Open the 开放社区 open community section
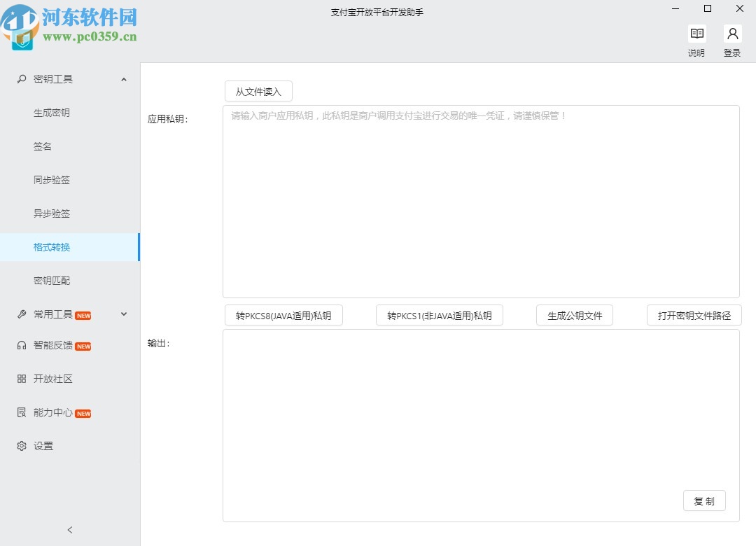Screen dimensions: 756x546 21,379
